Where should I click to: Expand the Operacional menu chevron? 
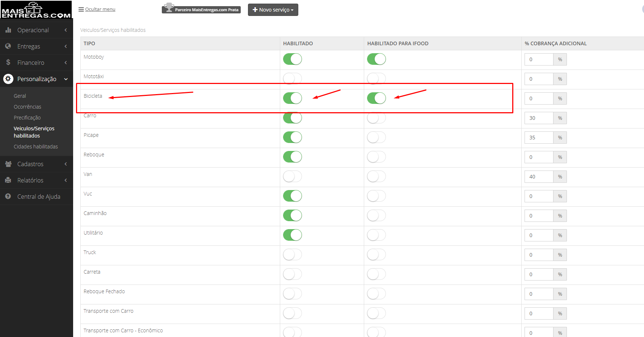coord(66,30)
